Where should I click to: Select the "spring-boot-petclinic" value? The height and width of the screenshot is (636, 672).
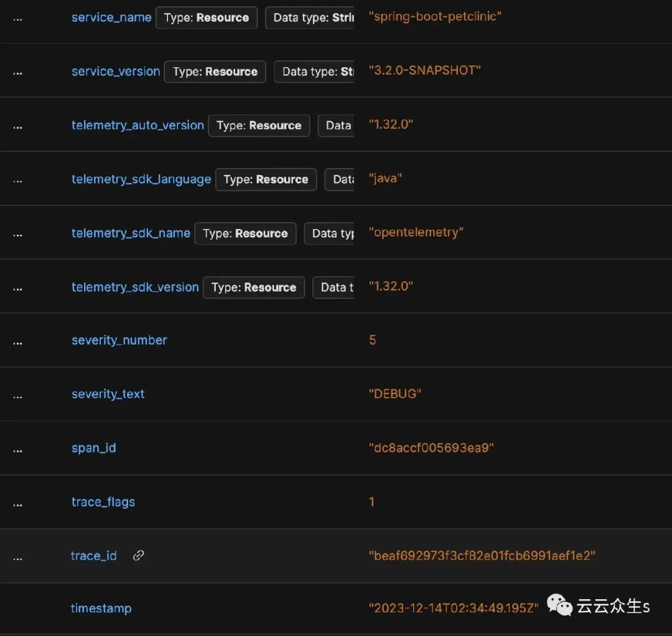click(435, 17)
